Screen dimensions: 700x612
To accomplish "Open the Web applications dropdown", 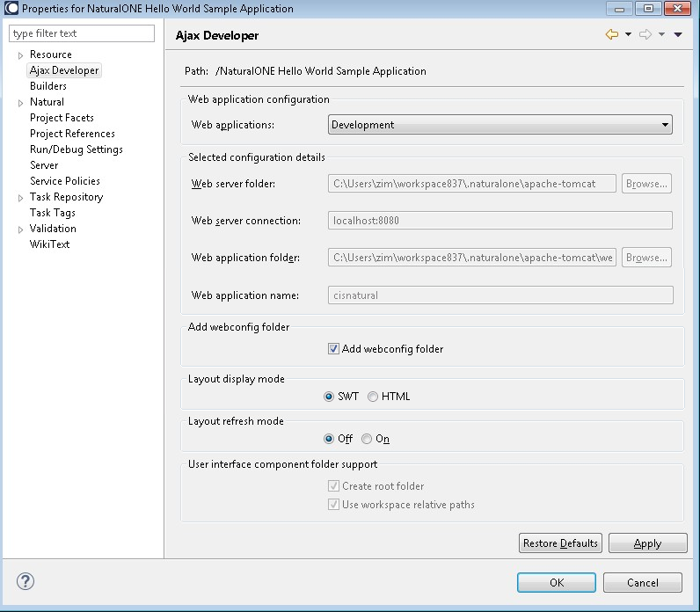I will click(x=500, y=125).
